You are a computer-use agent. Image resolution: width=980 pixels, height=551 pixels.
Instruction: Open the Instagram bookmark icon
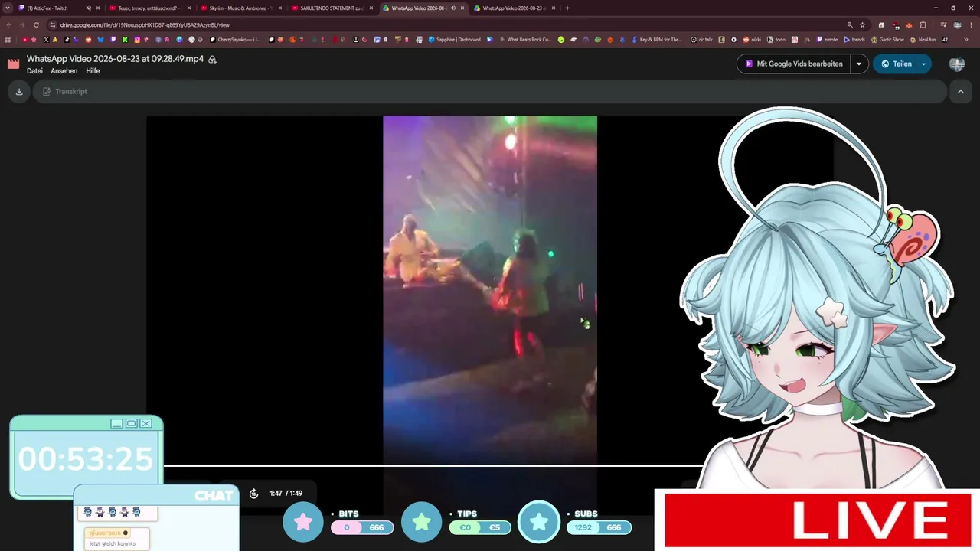[x=137, y=40]
